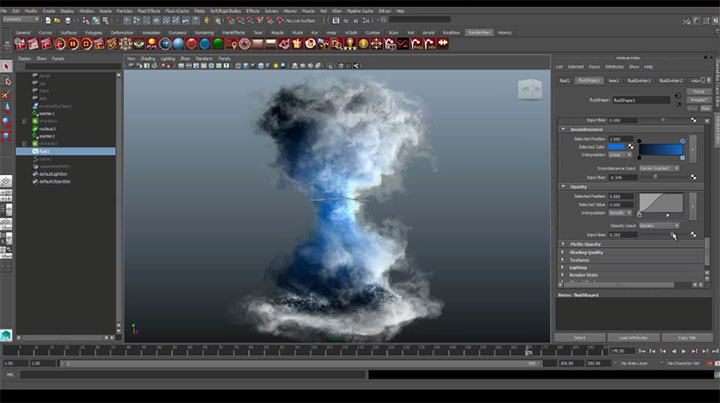Click map button for Opacity Input Bias
The image size is (720, 403).
point(693,235)
